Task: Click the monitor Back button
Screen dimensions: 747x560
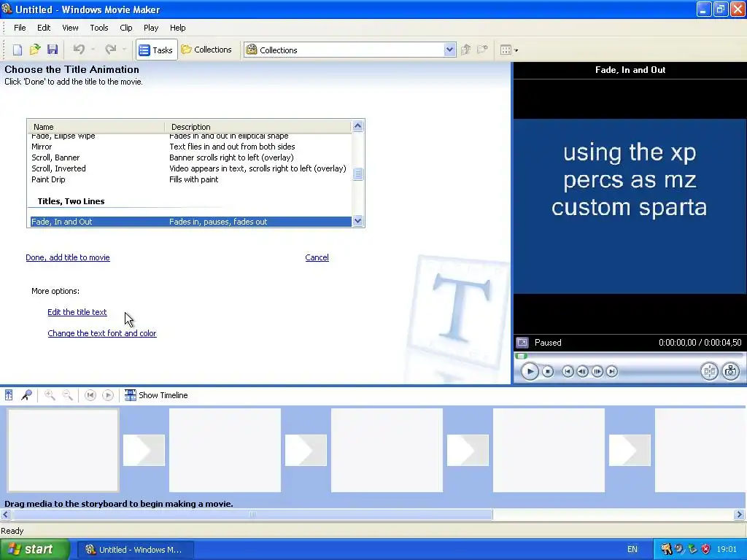Action: (x=568, y=371)
